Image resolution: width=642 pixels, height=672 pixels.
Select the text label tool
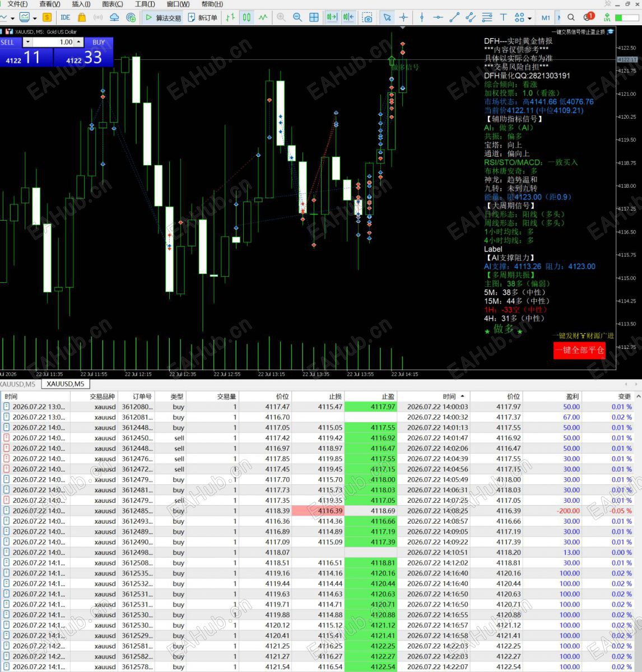503,17
